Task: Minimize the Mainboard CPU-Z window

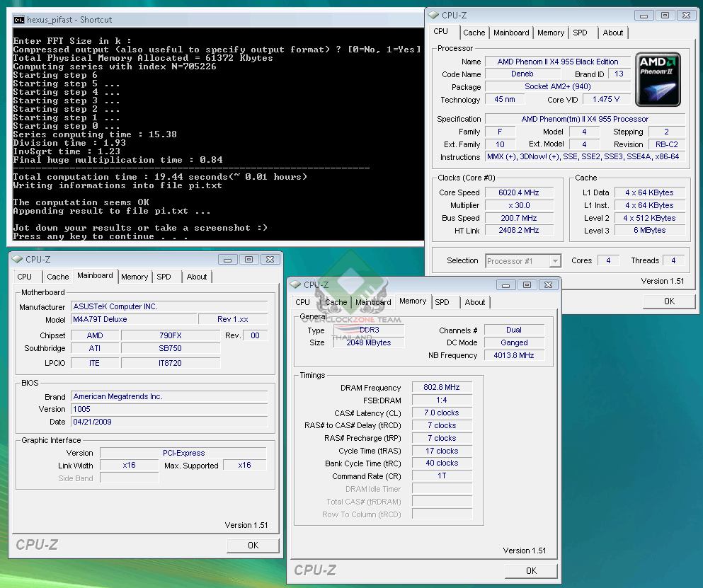Action: 228,260
